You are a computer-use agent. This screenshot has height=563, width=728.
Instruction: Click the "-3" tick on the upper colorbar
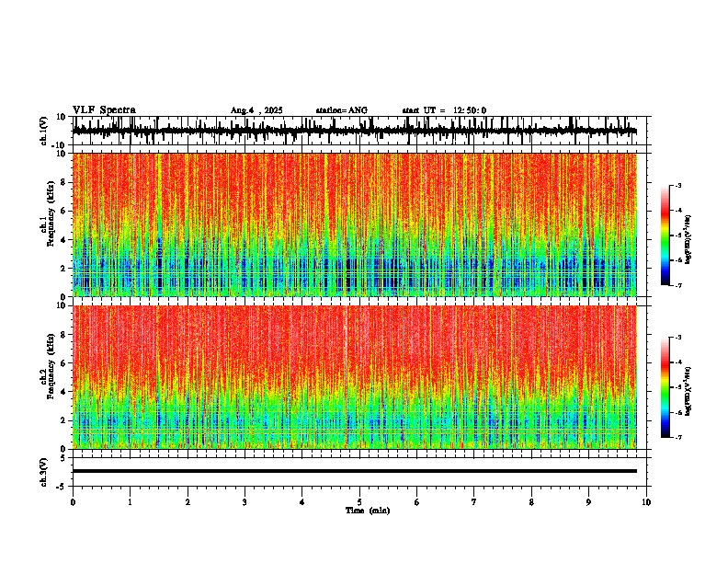tap(678, 185)
